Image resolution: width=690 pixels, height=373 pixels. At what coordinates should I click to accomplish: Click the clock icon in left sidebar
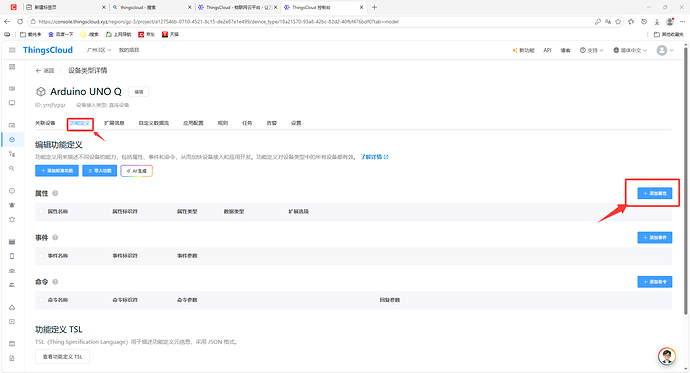pyautogui.click(x=12, y=191)
